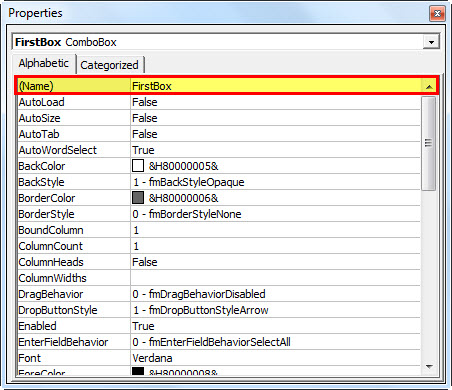This screenshot has height=390, width=452.
Task: Click the vertical scrollbar thumb
Action: click(x=429, y=143)
